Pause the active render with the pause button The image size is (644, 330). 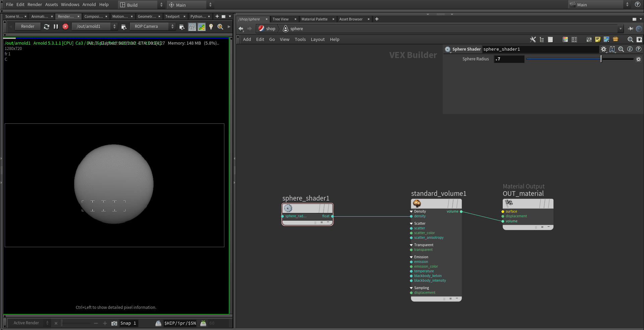click(x=56, y=27)
